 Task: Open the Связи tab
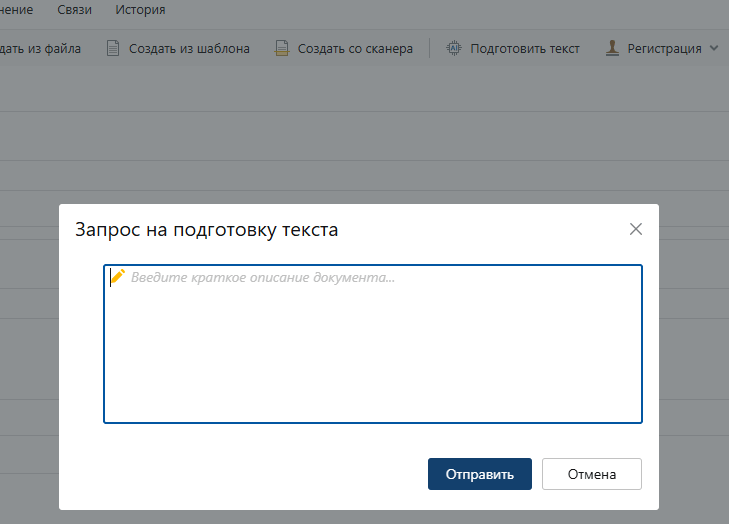[74, 10]
